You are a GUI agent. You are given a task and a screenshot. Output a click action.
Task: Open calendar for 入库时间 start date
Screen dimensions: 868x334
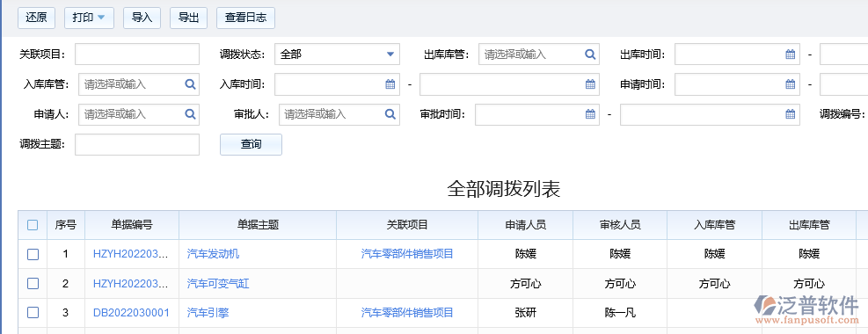point(390,84)
